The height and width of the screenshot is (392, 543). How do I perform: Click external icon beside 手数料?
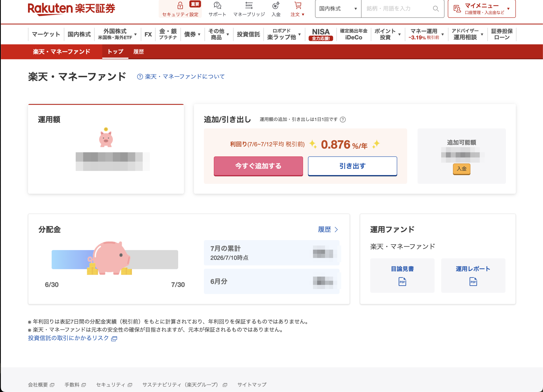84,385
